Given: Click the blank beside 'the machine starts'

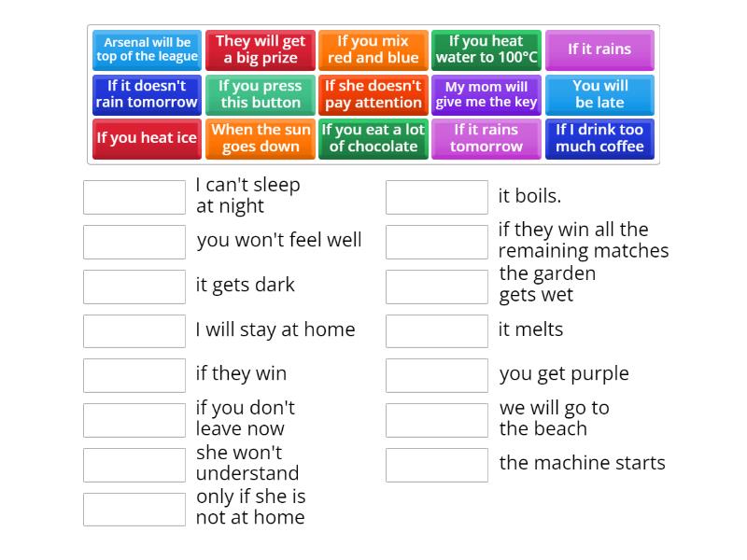Looking at the screenshot, I should (x=437, y=464).
